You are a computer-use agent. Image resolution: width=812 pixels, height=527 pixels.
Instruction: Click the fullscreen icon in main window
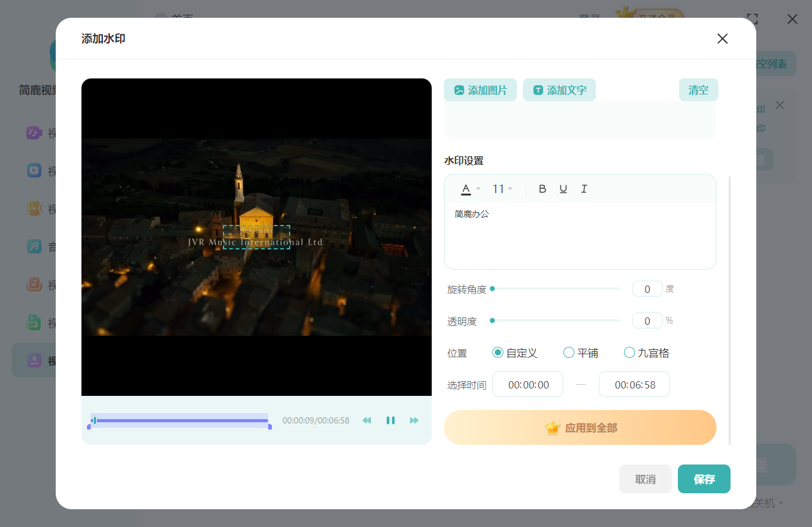(x=753, y=19)
